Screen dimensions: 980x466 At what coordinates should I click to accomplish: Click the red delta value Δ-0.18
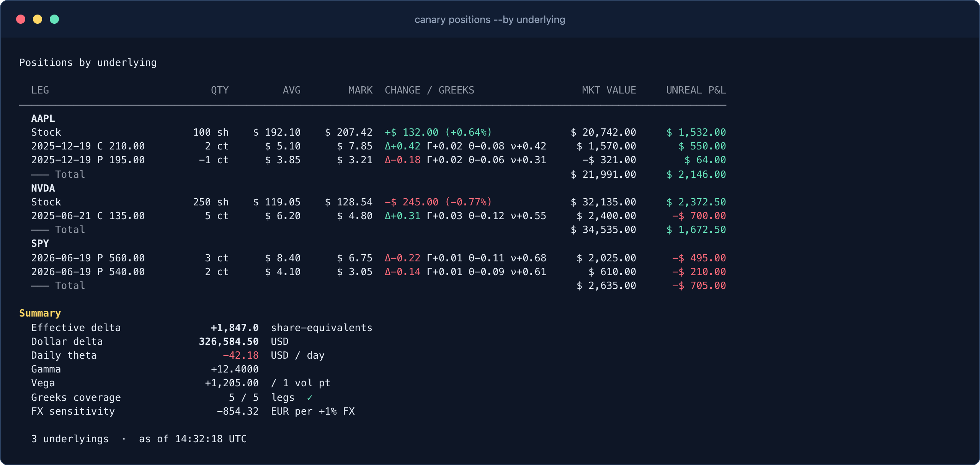pyautogui.click(x=402, y=160)
